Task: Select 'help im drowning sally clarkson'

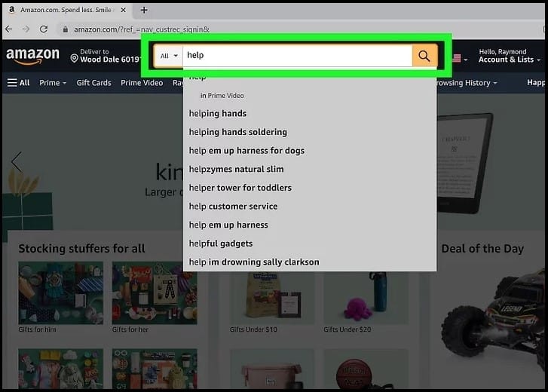Action: tap(310, 262)
